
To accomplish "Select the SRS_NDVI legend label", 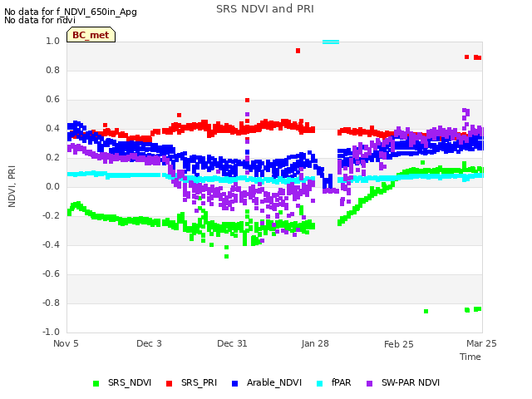I will (x=130, y=382).
